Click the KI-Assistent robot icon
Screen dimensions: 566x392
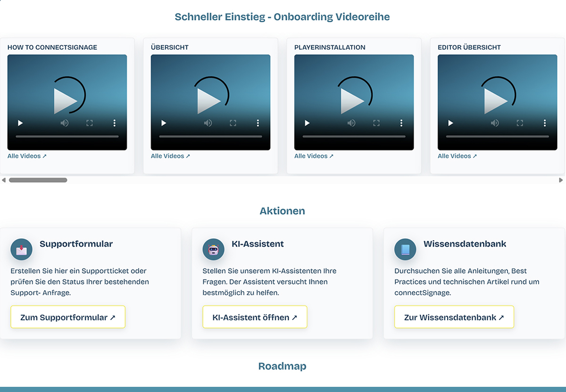click(x=213, y=250)
